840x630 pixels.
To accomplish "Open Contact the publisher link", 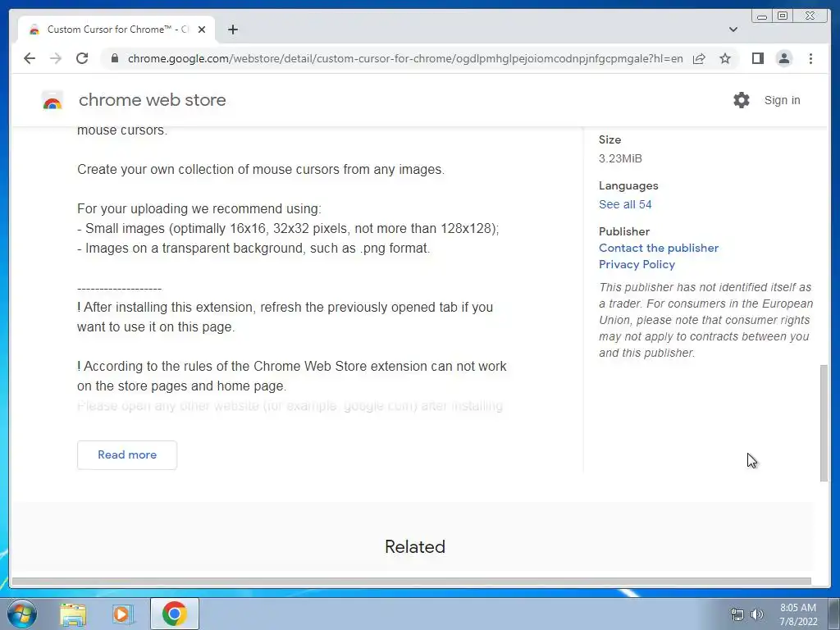I will tap(659, 248).
